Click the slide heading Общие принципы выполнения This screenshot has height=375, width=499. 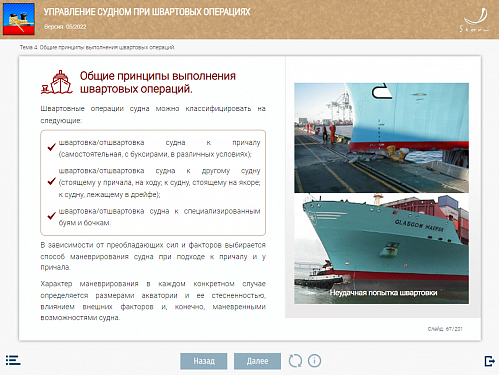pos(158,76)
